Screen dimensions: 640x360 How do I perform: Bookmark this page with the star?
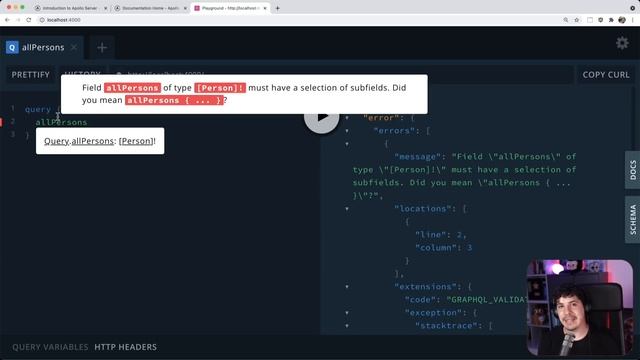click(x=576, y=20)
